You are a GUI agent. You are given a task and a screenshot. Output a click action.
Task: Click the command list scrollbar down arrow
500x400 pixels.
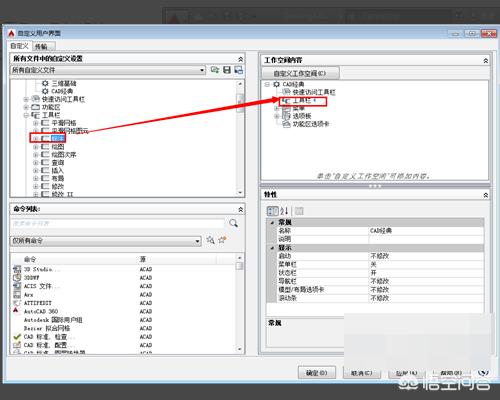[x=239, y=349]
